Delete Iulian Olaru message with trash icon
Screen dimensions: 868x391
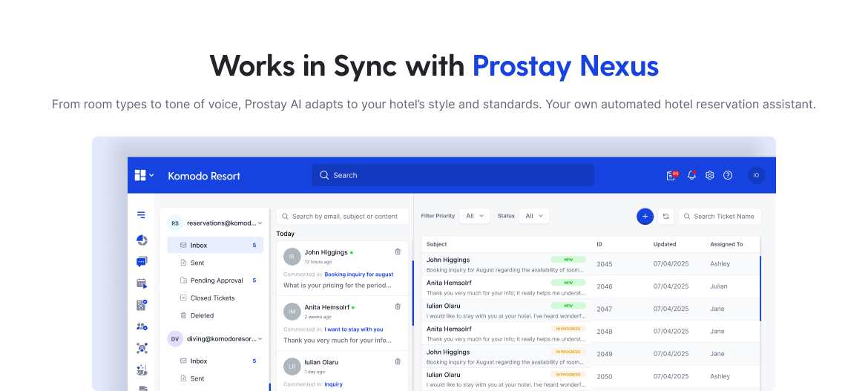tap(398, 361)
